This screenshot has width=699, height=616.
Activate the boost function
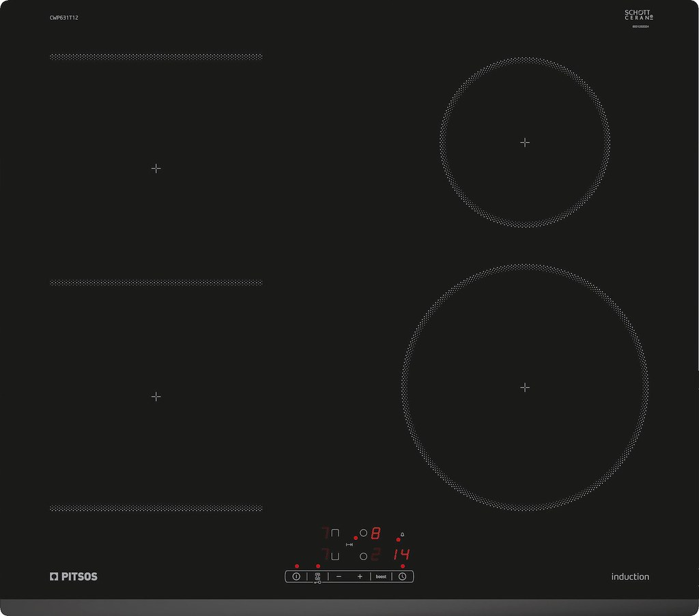(381, 576)
